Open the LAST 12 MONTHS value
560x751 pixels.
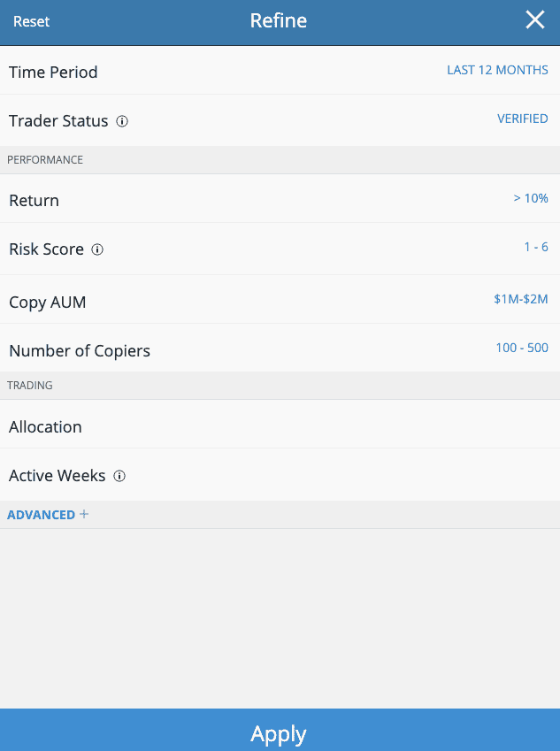tap(497, 70)
